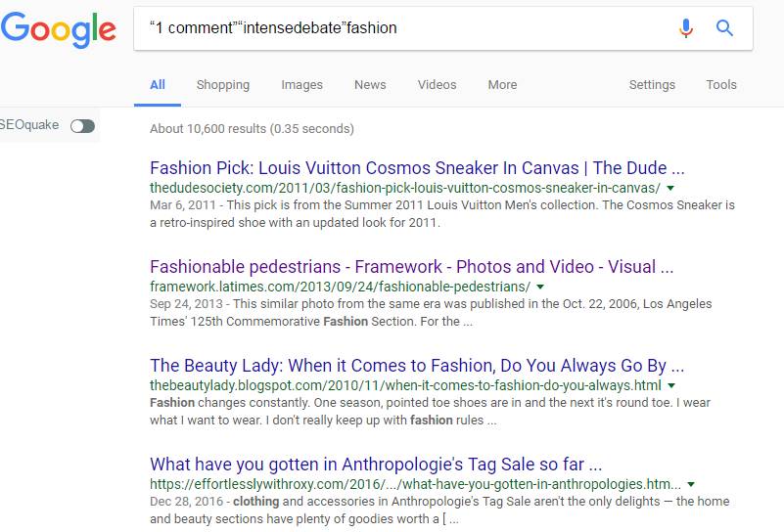Click the magnifying glass search icon
The image size is (784, 532).
724,28
